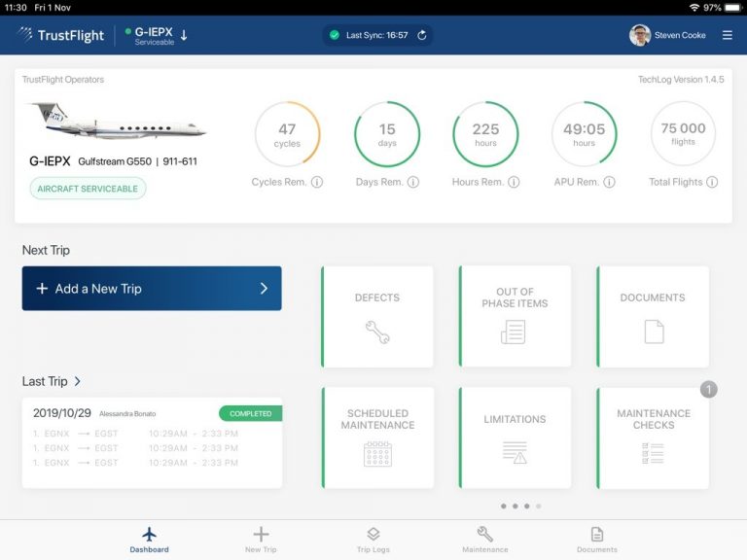The width and height of the screenshot is (747, 560).
Task: Click the 225 hours remaining progress ring
Action: pos(485,134)
